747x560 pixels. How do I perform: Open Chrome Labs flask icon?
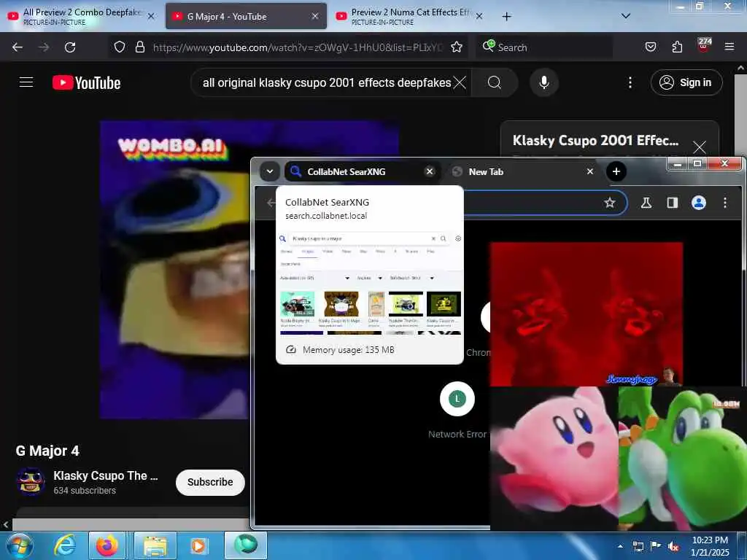(646, 203)
